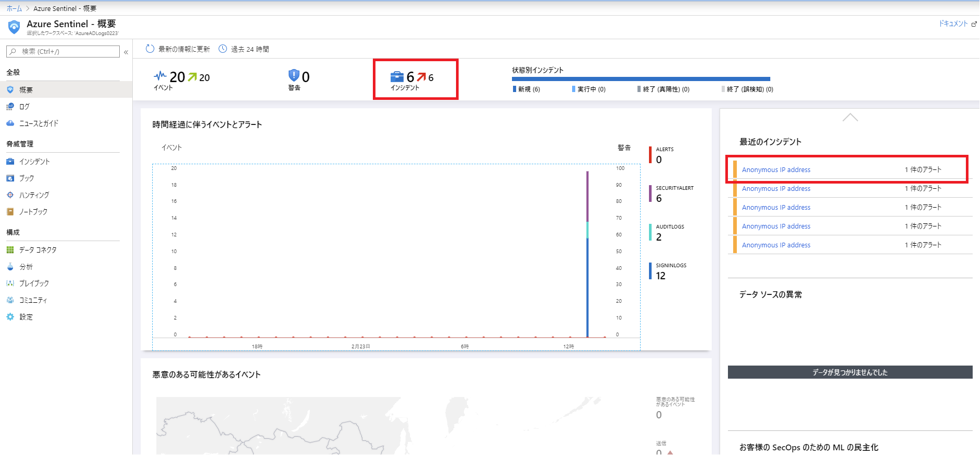Click the Azure Sentinel shield icon in header
This screenshot has width=980, height=455.
click(14, 27)
